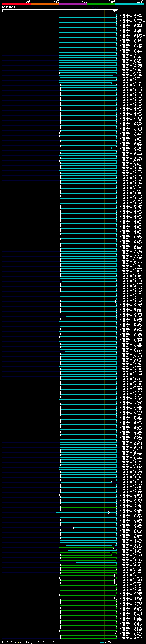Select hit label UniRef100_B3TLW5
The width and height of the screenshot is (146, 644).
pos(131,47)
